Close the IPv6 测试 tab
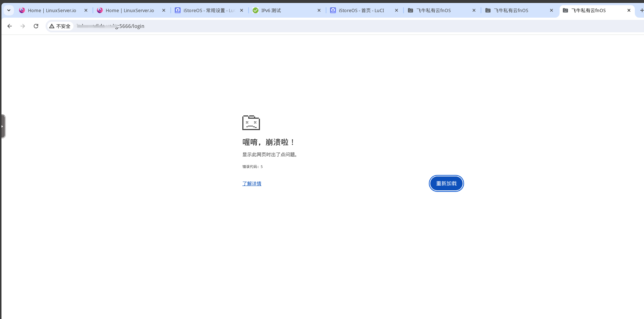The width and height of the screenshot is (644, 319). (319, 10)
